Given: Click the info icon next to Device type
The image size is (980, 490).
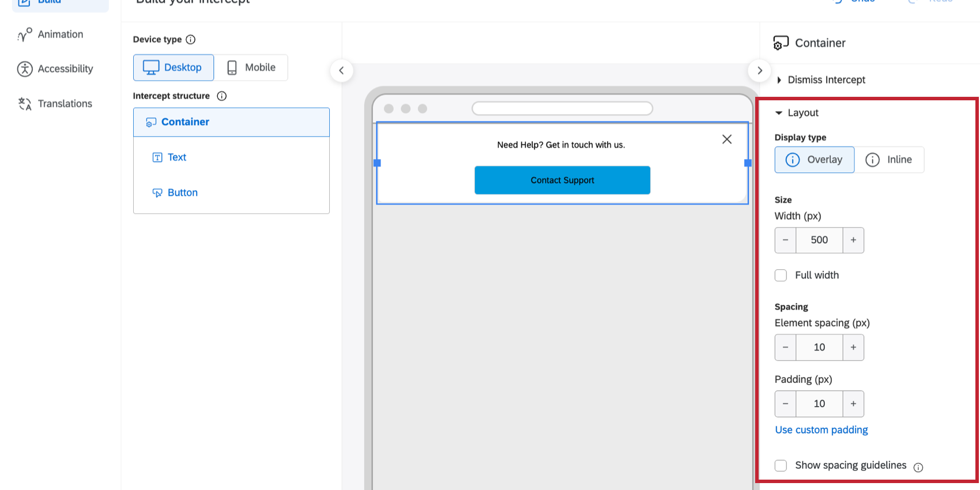Looking at the screenshot, I should tap(191, 39).
